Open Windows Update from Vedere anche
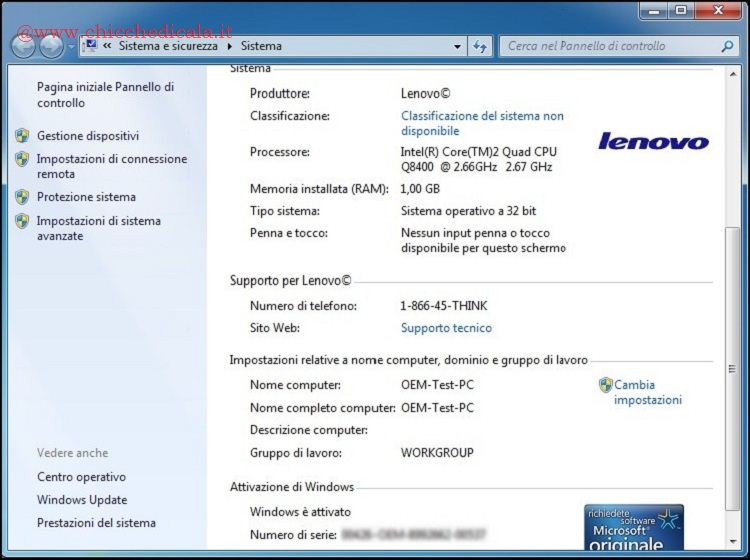 pos(82,500)
